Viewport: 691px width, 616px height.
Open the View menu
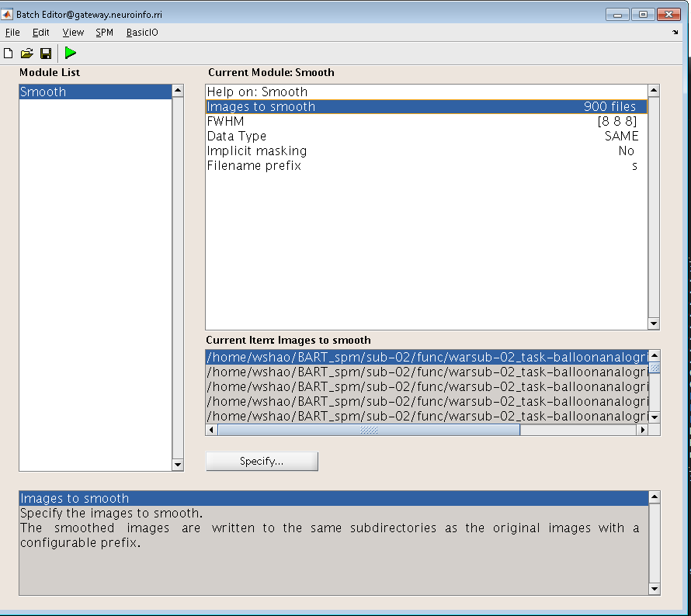73,32
